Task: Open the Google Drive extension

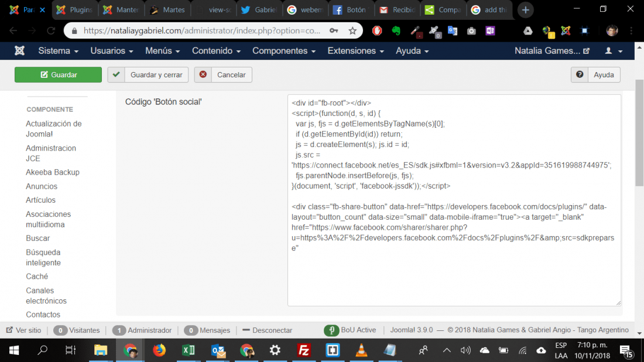Action: point(527,31)
